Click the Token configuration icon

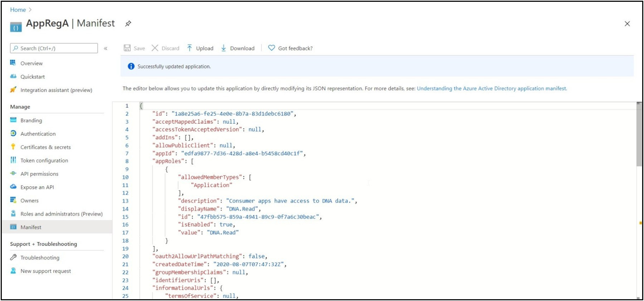(13, 160)
